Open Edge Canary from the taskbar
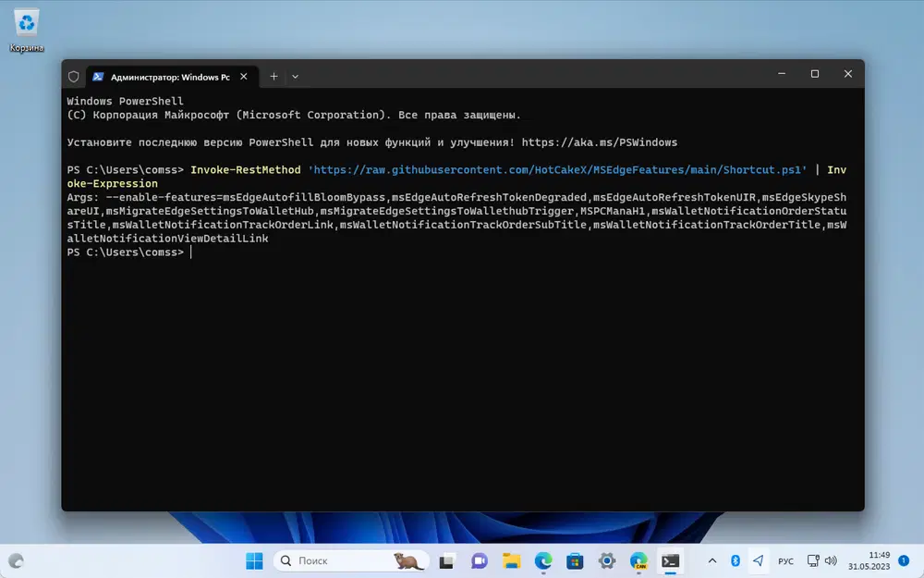The height and width of the screenshot is (578, 924). pos(638,561)
